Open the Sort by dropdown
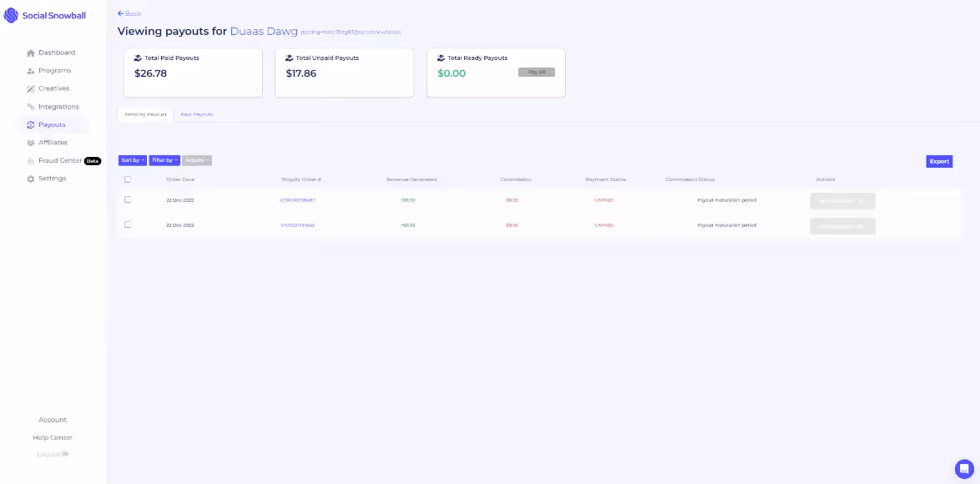This screenshot has height=484, width=980. pyautogui.click(x=133, y=160)
